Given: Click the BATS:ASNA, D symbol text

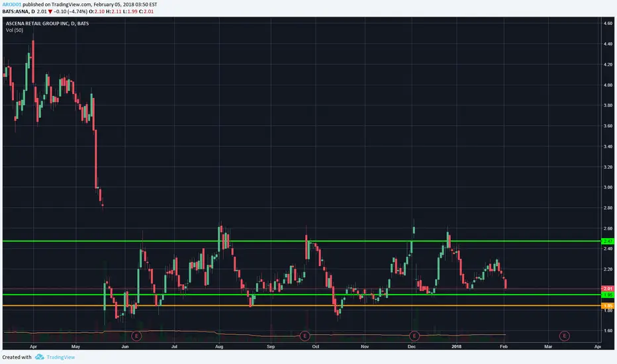Looking at the screenshot, I should coord(19,11).
